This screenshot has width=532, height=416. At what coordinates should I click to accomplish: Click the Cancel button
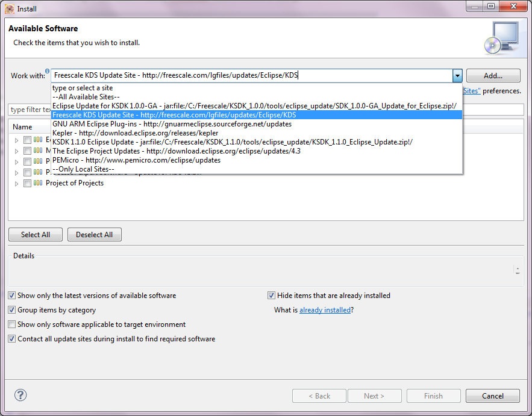pyautogui.click(x=493, y=396)
